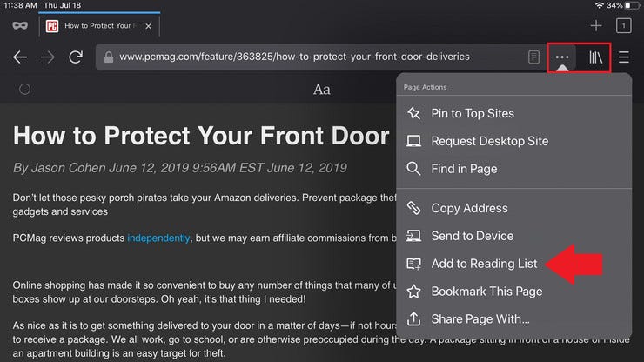This screenshot has height=362, width=644.
Task: Tap the share icon beside Share Page With
Action: (x=413, y=318)
